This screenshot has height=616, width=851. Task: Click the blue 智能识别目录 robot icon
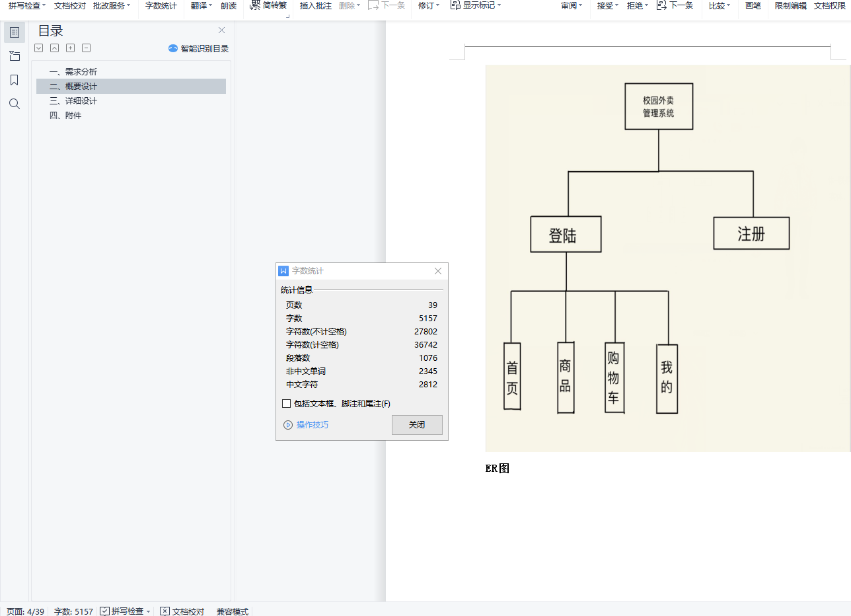click(x=173, y=48)
